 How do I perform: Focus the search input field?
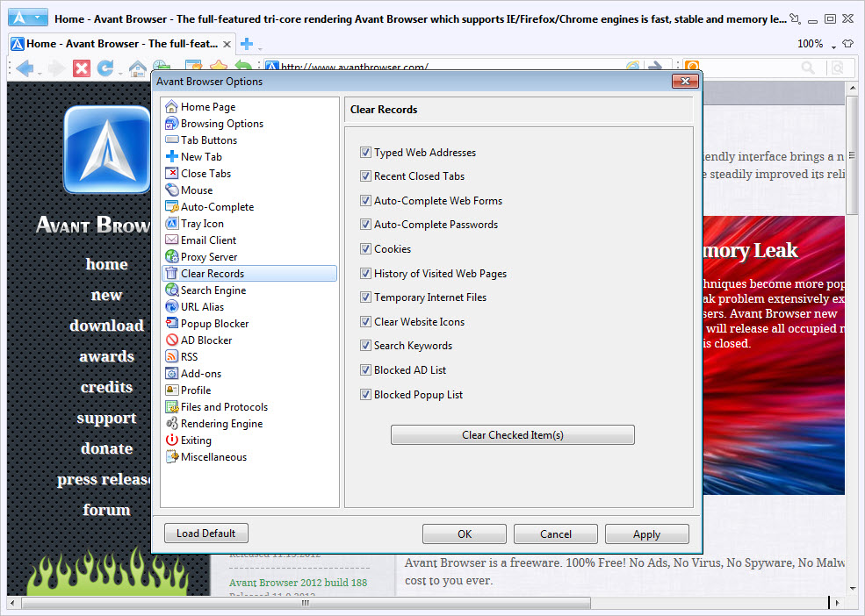click(x=749, y=68)
